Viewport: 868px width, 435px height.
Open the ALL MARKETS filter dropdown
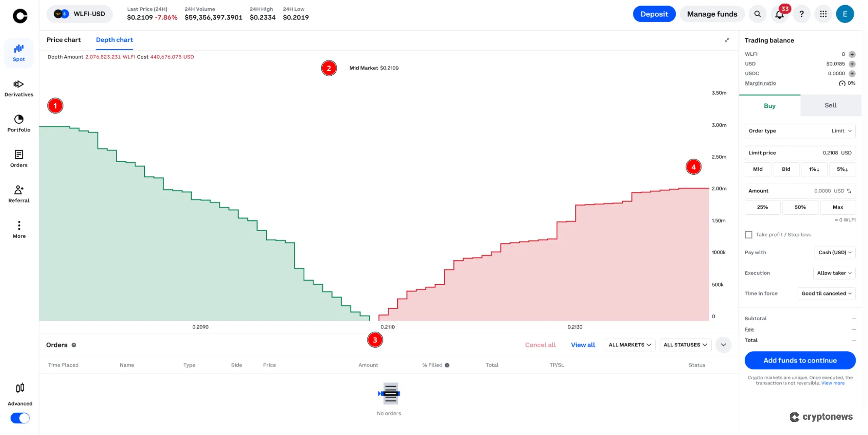coord(630,345)
